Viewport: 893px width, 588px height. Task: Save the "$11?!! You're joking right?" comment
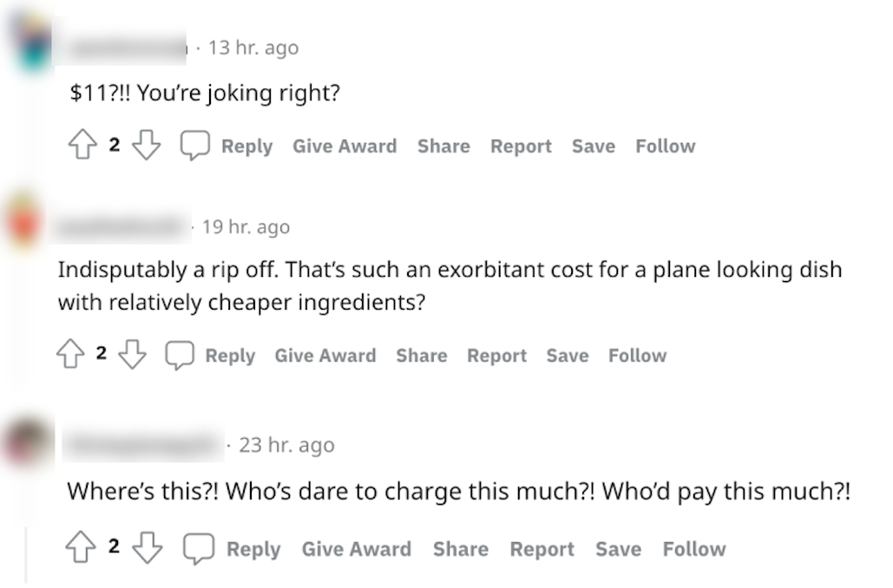click(594, 147)
